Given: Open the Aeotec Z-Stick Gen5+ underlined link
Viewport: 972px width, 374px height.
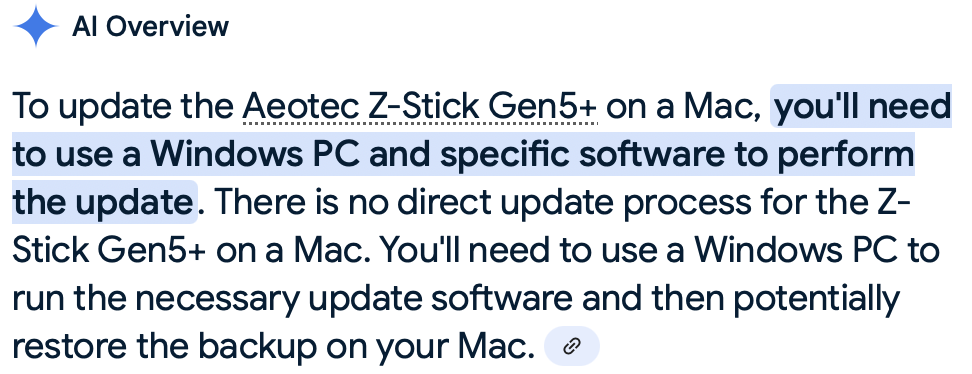Looking at the screenshot, I should [x=420, y=106].
